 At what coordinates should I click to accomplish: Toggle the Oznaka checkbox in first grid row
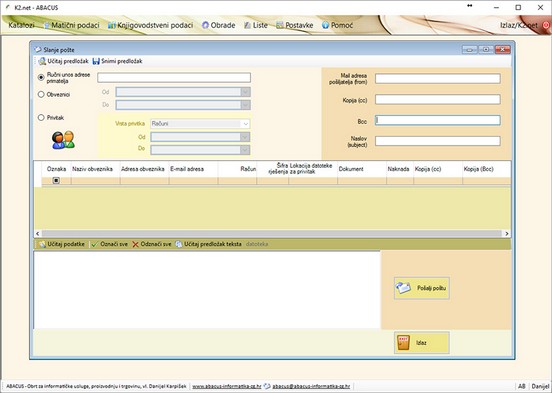click(x=56, y=181)
